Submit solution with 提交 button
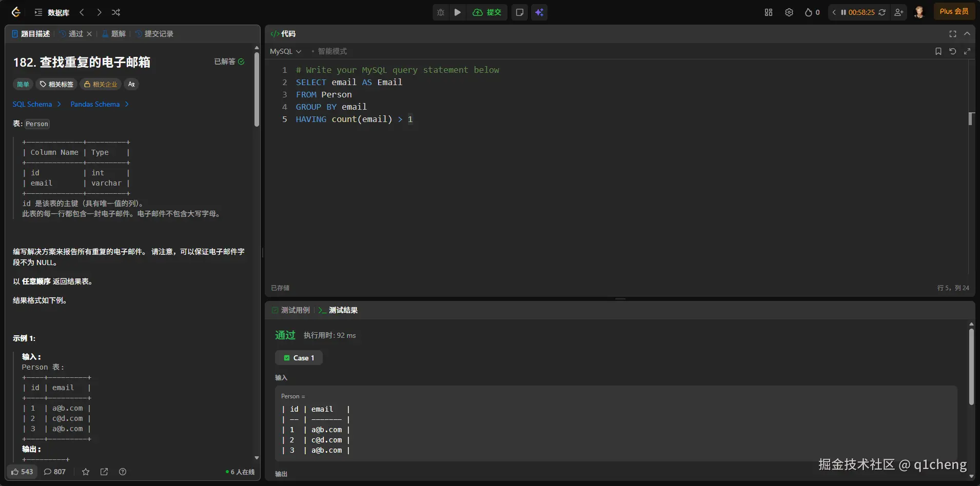This screenshot has width=980, height=486. tap(487, 12)
